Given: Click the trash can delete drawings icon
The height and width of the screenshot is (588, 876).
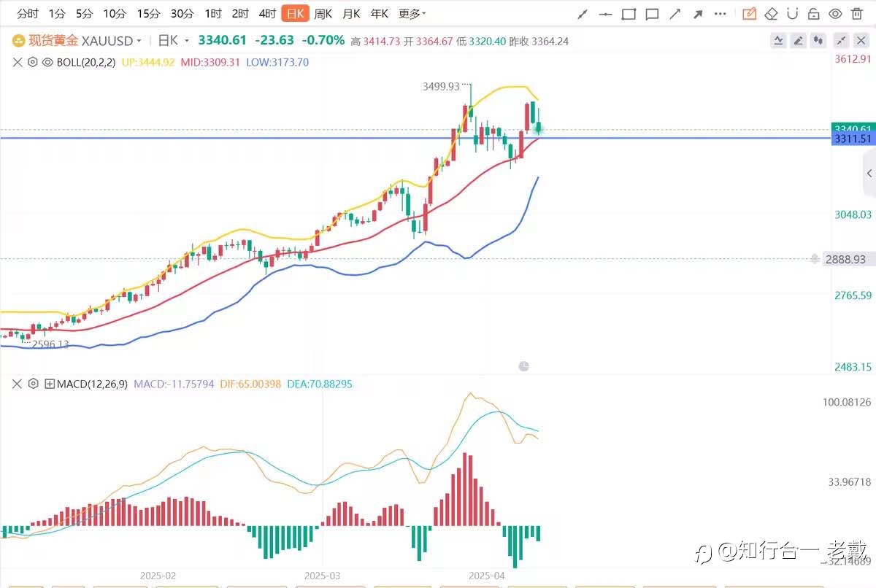Looking at the screenshot, I should point(858,14).
